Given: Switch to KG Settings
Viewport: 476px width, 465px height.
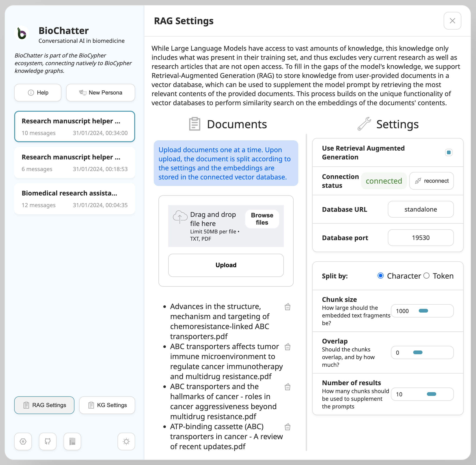Looking at the screenshot, I should pyautogui.click(x=107, y=405).
